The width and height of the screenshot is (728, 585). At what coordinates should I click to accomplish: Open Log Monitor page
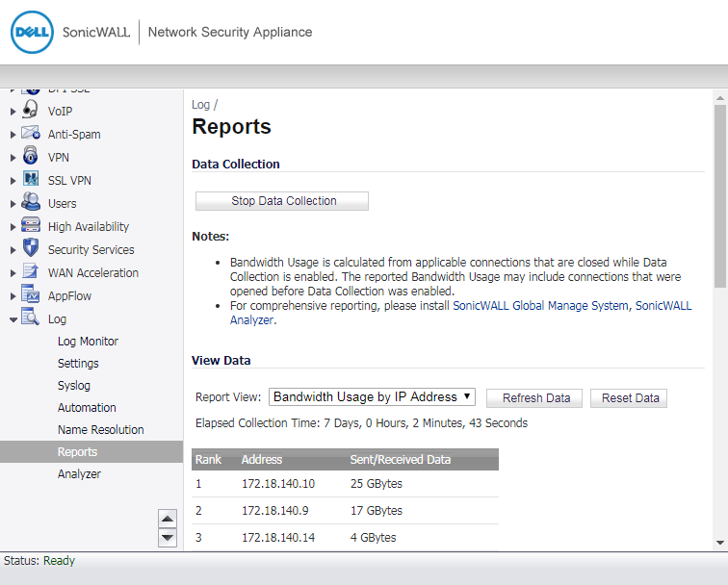click(88, 342)
